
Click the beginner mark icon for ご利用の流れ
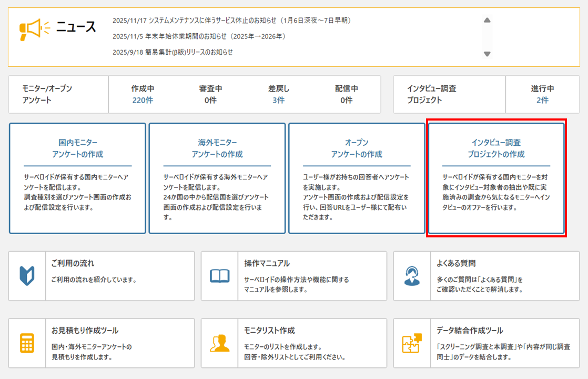pyautogui.click(x=27, y=275)
